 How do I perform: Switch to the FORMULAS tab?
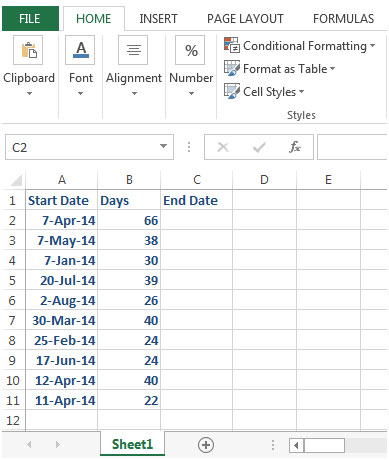(343, 19)
